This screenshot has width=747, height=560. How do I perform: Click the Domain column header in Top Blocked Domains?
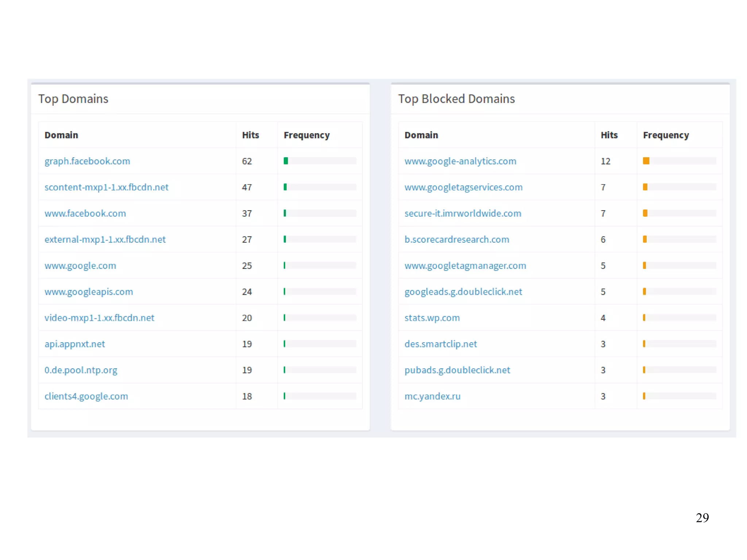421,135
